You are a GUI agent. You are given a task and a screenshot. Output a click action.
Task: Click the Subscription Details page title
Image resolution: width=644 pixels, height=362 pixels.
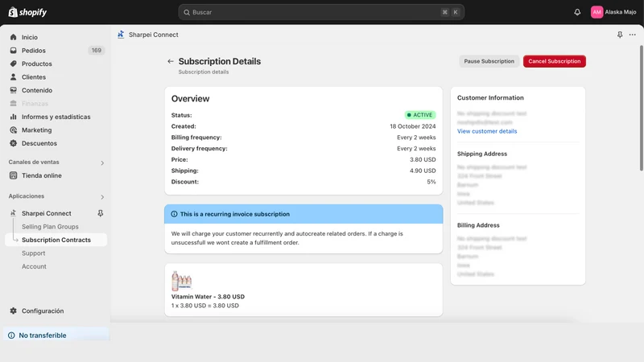point(219,61)
